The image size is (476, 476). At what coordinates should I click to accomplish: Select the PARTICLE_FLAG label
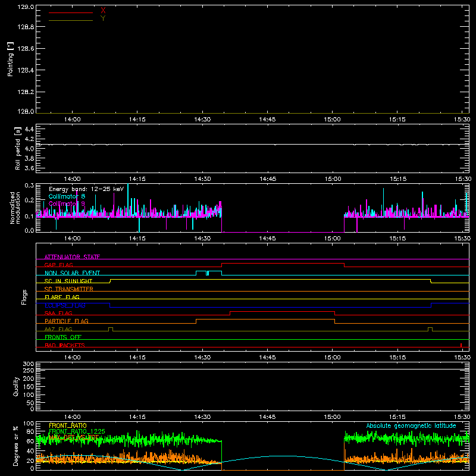tap(67, 321)
